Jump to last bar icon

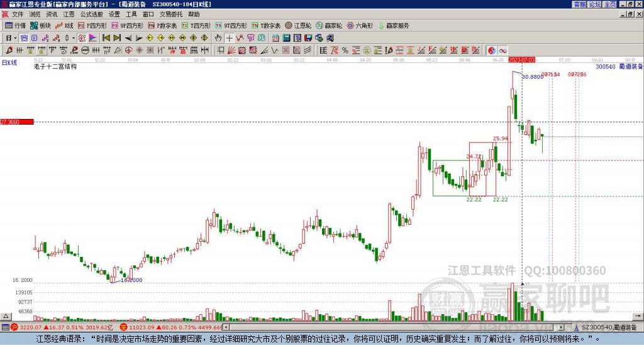click(x=117, y=38)
